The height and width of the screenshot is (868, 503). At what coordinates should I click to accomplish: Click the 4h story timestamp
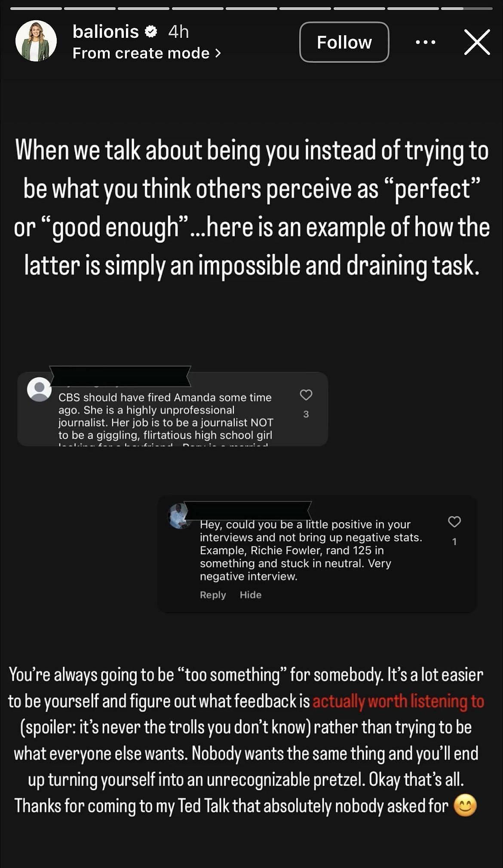coord(178,31)
